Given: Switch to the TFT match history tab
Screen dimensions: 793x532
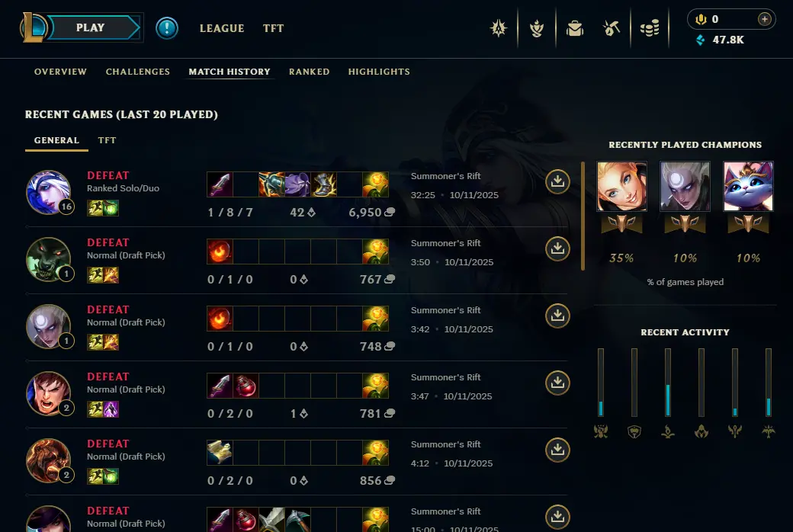Looking at the screenshot, I should tap(107, 140).
